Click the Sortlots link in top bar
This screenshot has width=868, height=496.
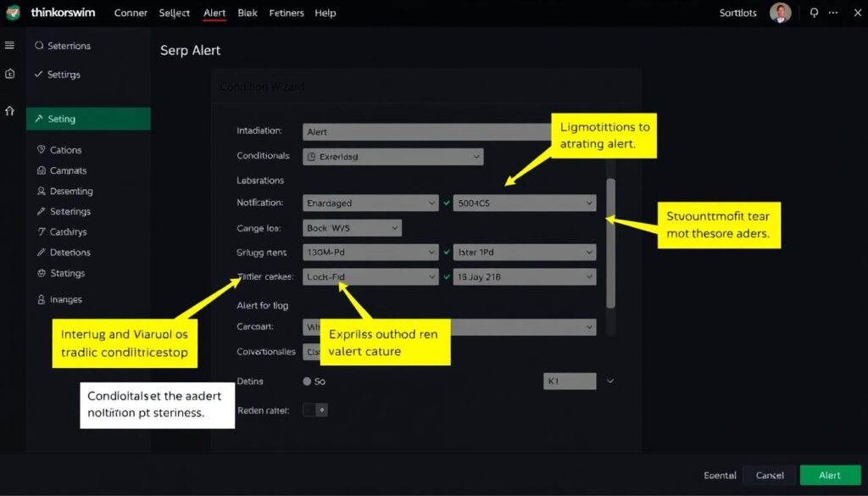[x=738, y=13]
